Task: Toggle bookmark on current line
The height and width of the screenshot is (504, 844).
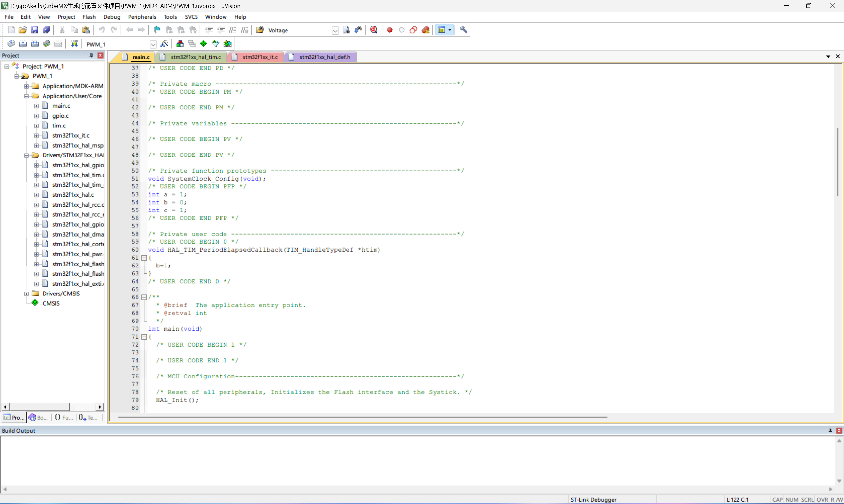Action: tap(157, 30)
